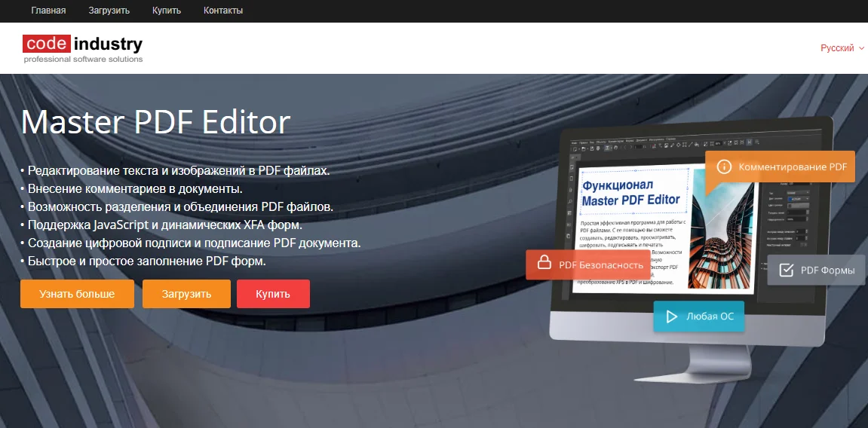868x428 pixels.
Task: Open the Русский language selector
Action: click(837, 48)
